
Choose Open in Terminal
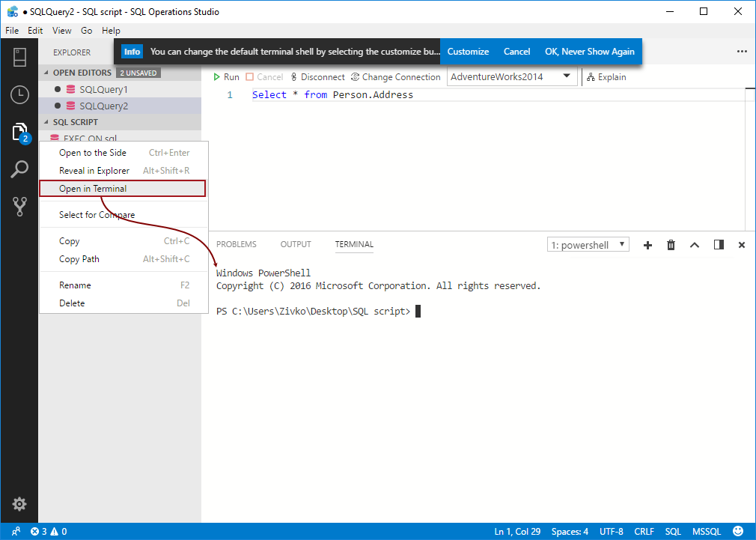pos(123,189)
